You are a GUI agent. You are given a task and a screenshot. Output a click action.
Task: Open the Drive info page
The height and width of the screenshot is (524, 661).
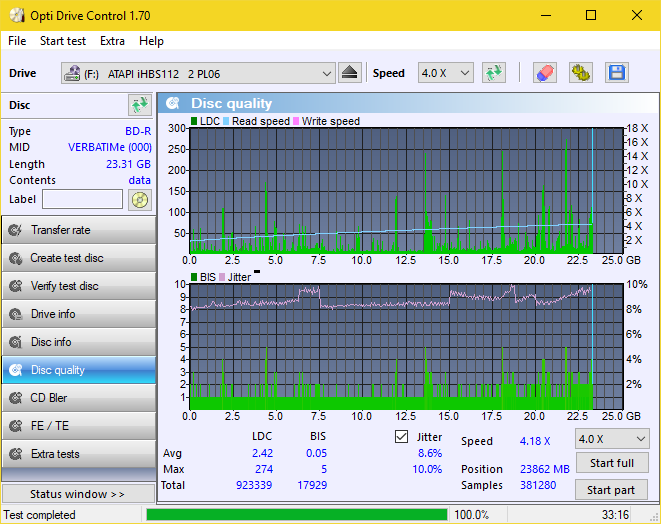click(x=79, y=314)
